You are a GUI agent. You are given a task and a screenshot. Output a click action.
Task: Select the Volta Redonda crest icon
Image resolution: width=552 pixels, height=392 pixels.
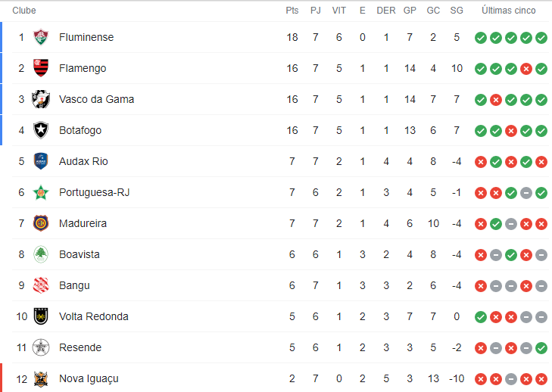(41, 316)
